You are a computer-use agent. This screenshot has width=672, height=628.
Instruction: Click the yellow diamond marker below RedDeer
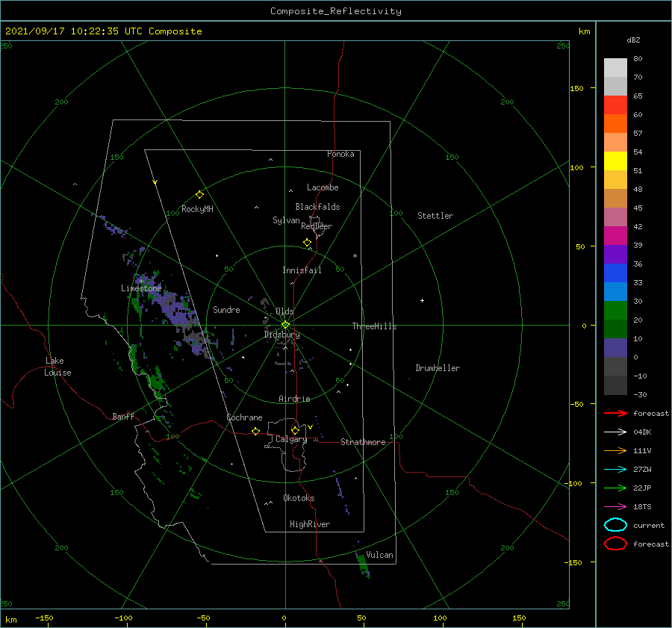click(x=307, y=243)
